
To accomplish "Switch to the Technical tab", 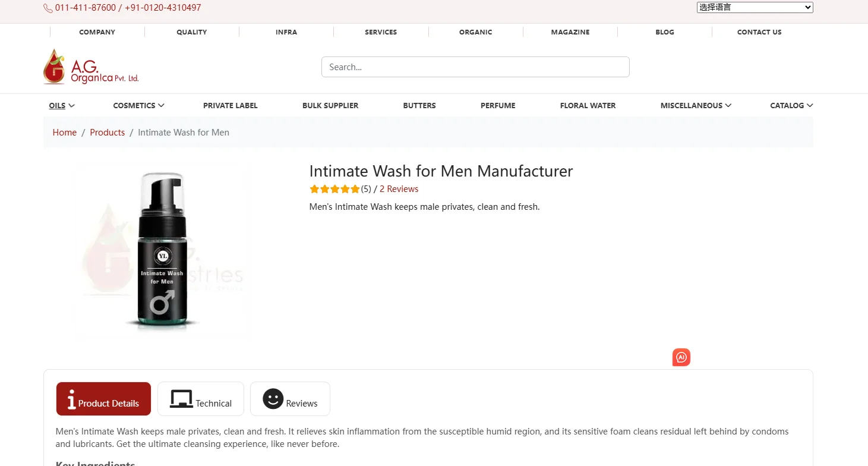I will coord(200,399).
